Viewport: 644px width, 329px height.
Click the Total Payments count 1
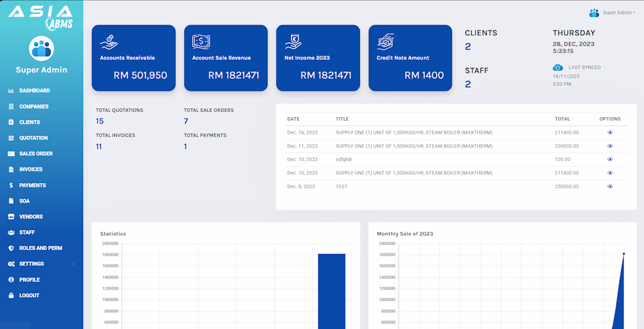pos(185,146)
